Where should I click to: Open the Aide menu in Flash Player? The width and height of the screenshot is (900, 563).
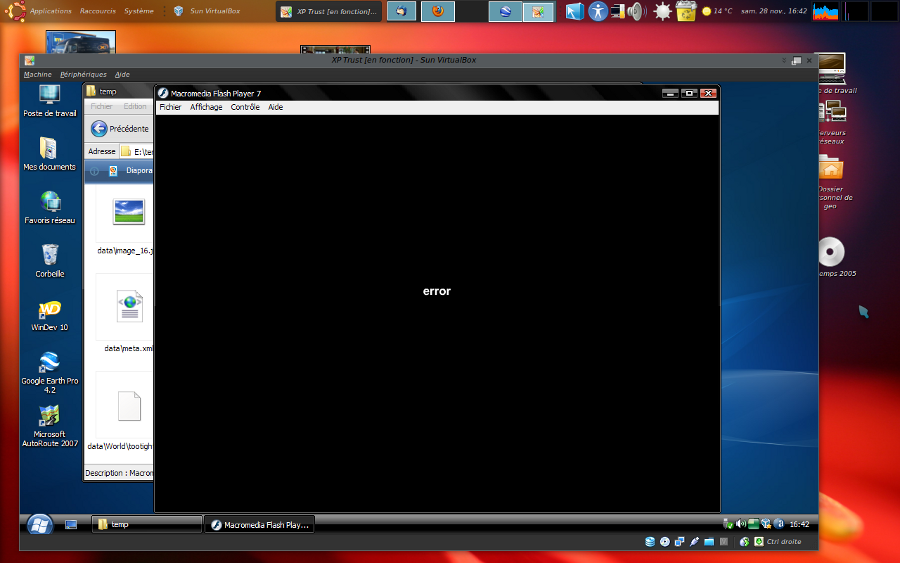[x=275, y=107]
